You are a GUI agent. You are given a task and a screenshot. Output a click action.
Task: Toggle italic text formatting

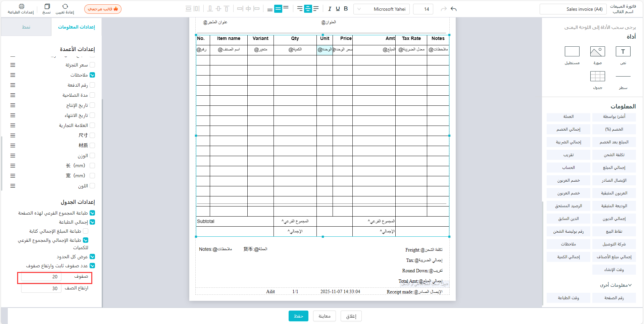(x=330, y=9)
